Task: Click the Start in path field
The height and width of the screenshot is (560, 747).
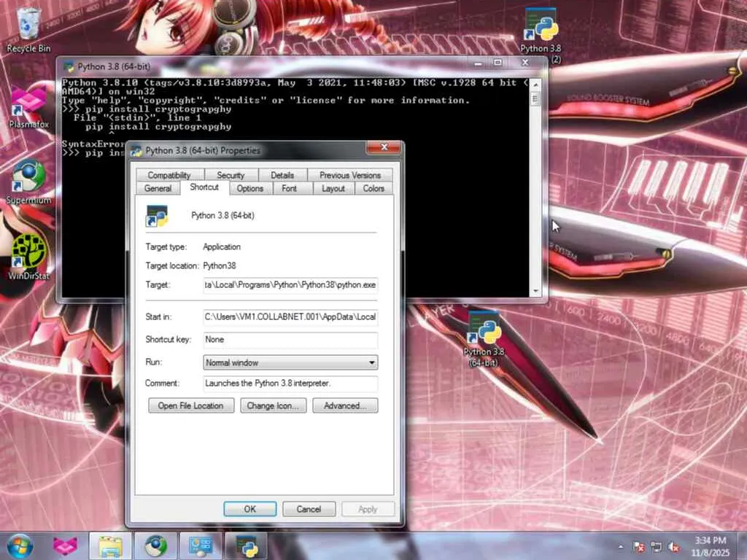Action: [290, 316]
